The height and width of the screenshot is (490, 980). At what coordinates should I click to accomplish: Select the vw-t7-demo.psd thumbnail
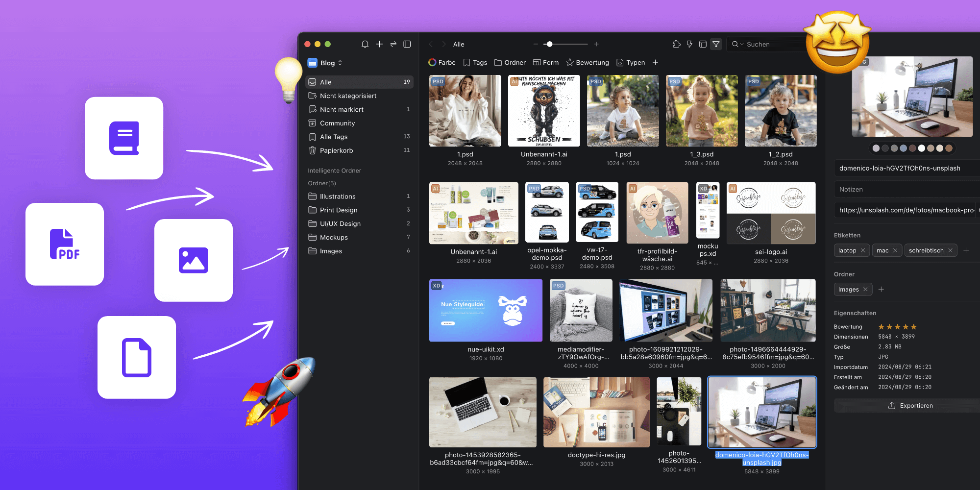click(x=597, y=212)
